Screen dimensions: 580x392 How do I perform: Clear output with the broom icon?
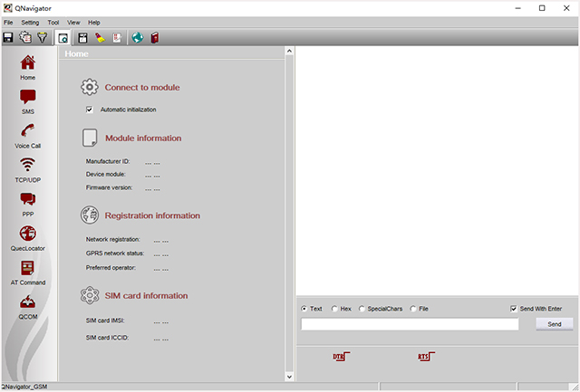[100, 38]
